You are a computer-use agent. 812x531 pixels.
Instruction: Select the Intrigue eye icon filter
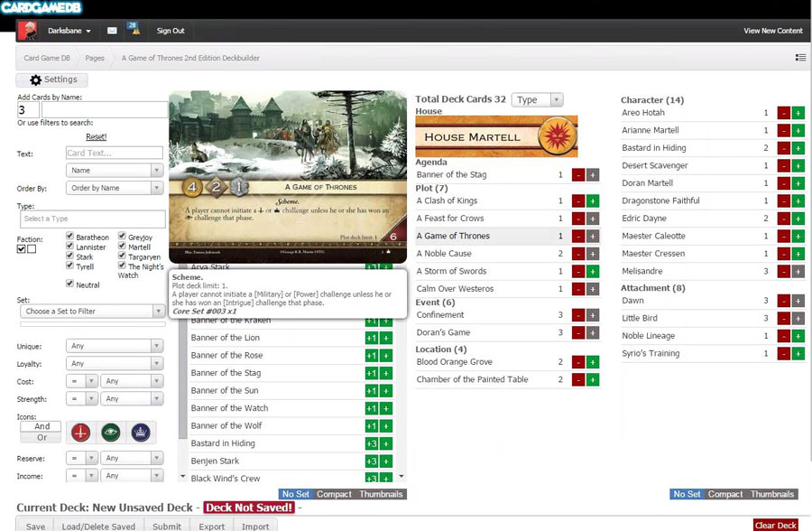point(111,432)
